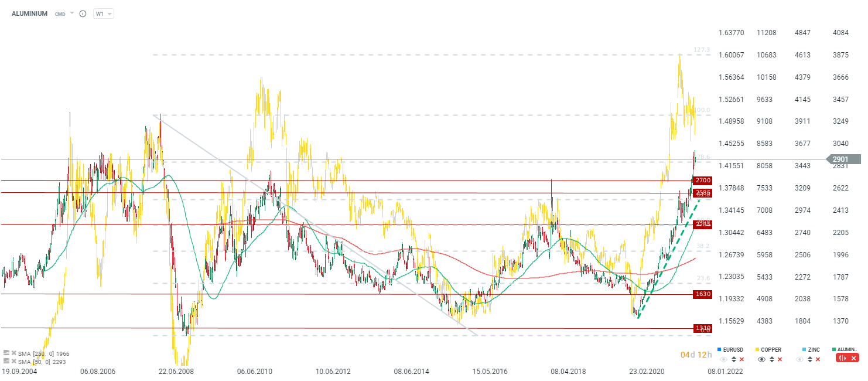This screenshot has width=868, height=381.
Task: Click date label 19.09.2004 on time axis
Action: coord(20,372)
